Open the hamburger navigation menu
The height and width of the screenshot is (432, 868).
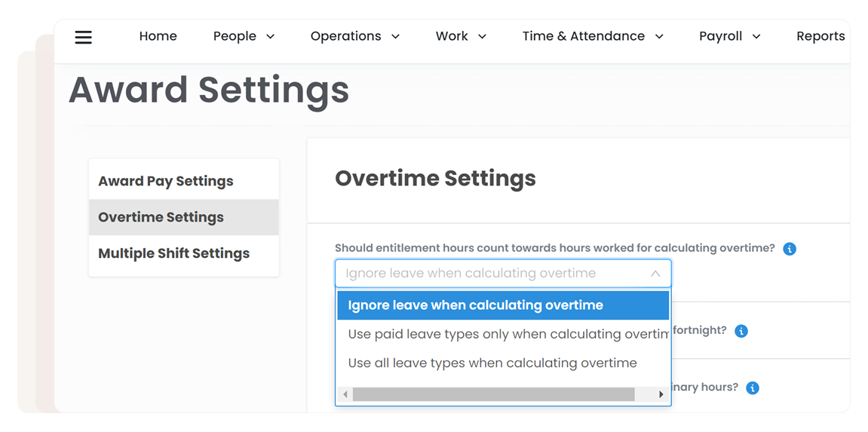click(x=83, y=37)
